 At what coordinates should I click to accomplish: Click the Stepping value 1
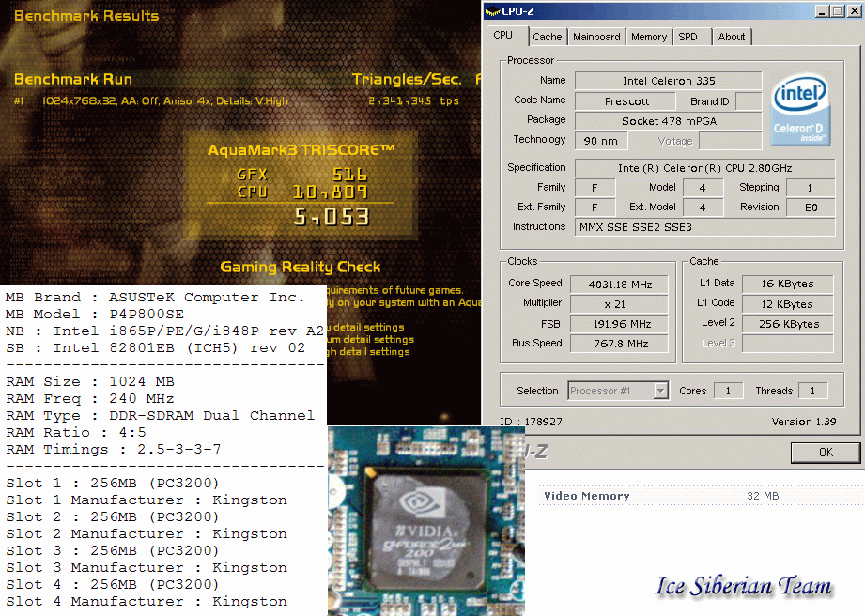tap(811, 188)
